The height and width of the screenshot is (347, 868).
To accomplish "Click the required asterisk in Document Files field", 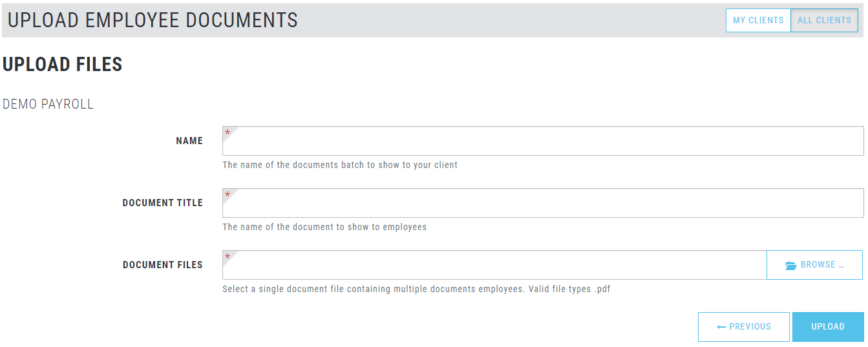I will [x=228, y=257].
